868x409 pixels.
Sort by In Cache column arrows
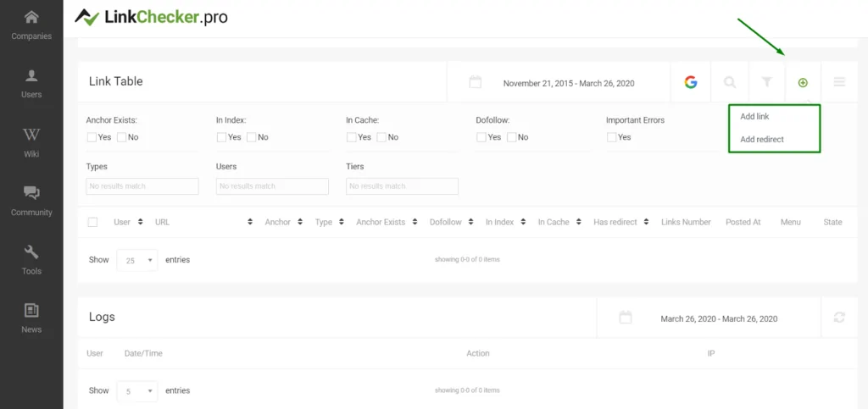click(x=578, y=222)
